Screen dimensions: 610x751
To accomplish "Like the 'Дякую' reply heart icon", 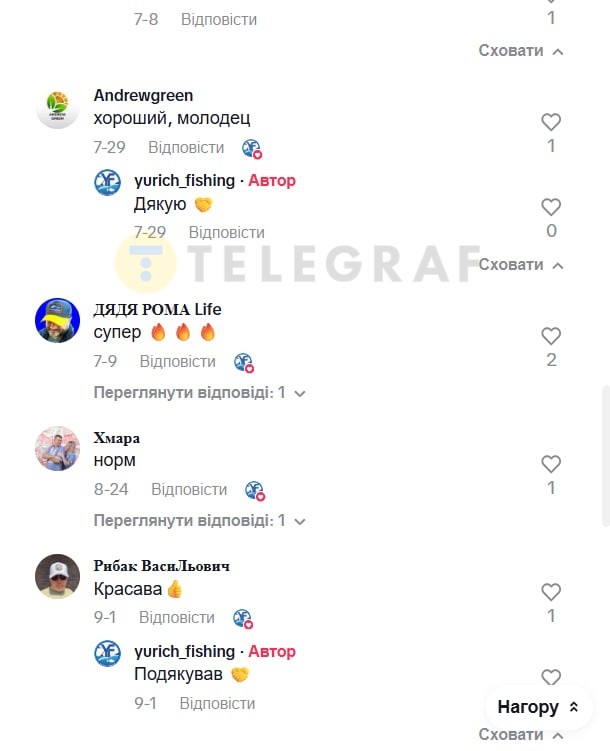I will [x=551, y=207].
